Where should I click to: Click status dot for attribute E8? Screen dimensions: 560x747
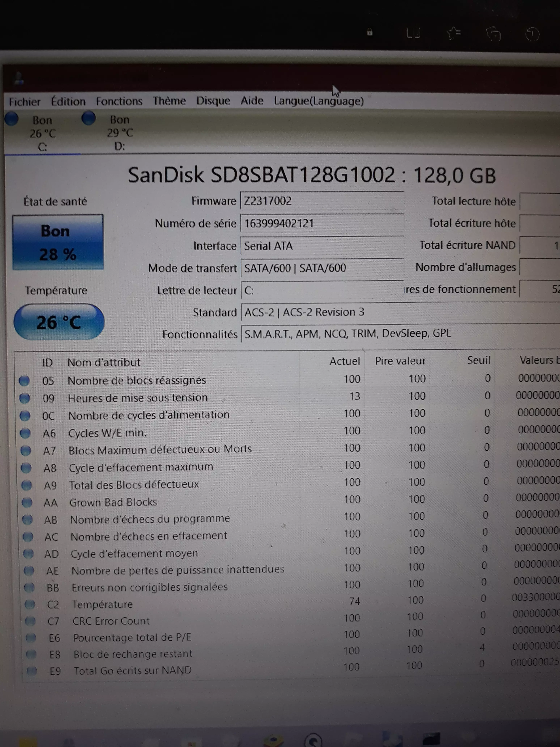(31, 655)
